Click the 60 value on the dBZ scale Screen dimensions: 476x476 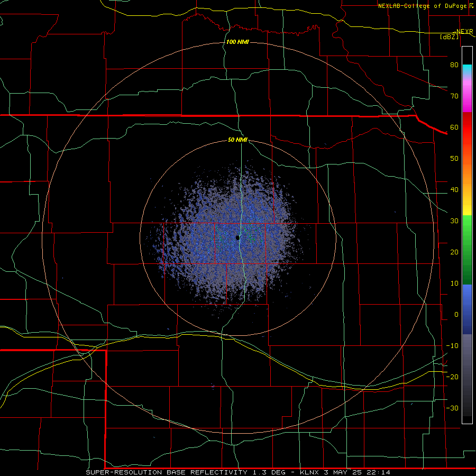point(454,127)
